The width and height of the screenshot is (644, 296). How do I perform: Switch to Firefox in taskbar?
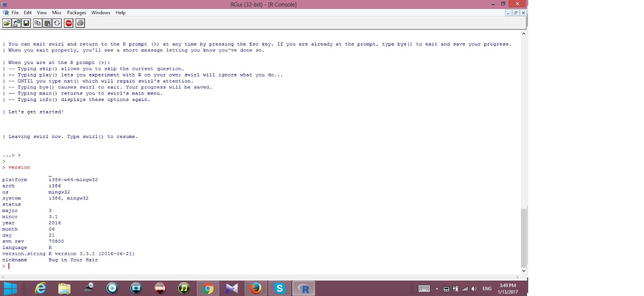tap(256, 288)
